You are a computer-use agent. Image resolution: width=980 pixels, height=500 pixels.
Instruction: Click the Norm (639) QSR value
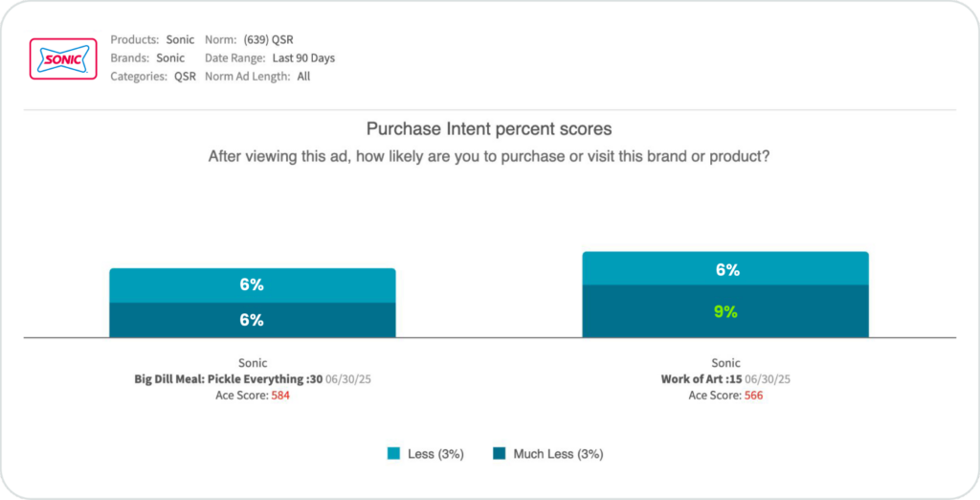(x=268, y=39)
